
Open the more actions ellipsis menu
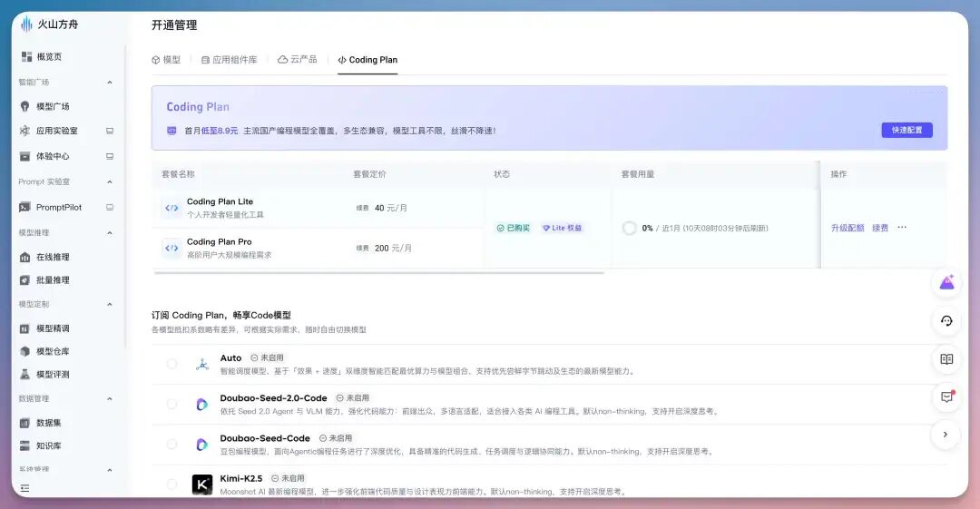click(x=902, y=228)
